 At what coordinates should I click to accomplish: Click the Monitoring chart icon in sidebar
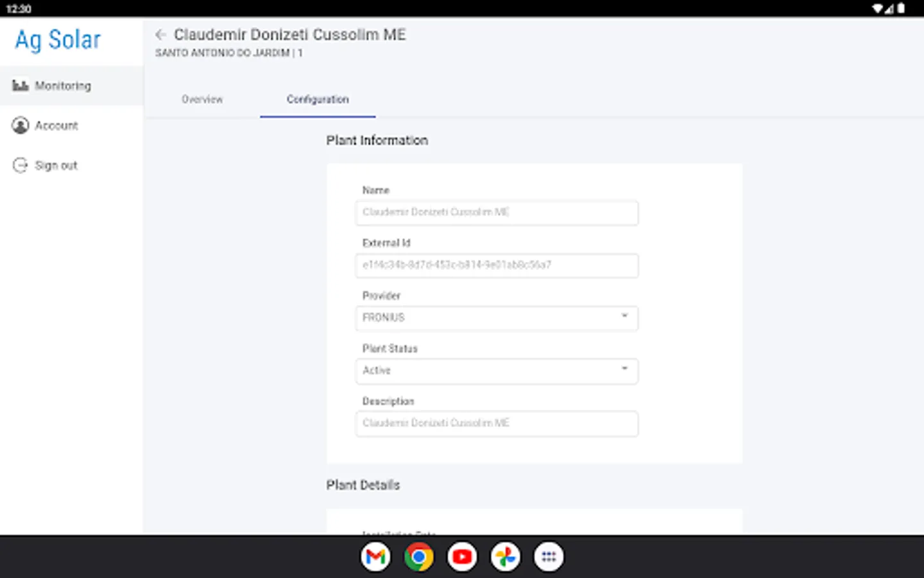(x=21, y=85)
